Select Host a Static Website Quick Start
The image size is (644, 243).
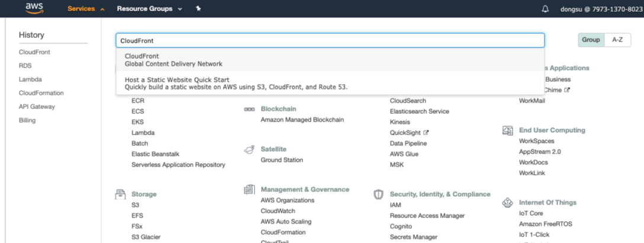[330, 83]
